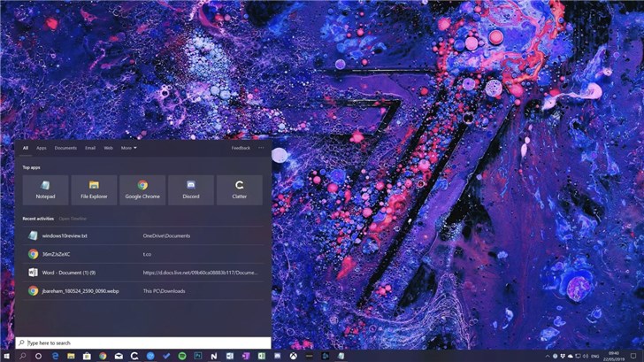Click the Open Timeline link
The image size is (644, 362).
73,218
